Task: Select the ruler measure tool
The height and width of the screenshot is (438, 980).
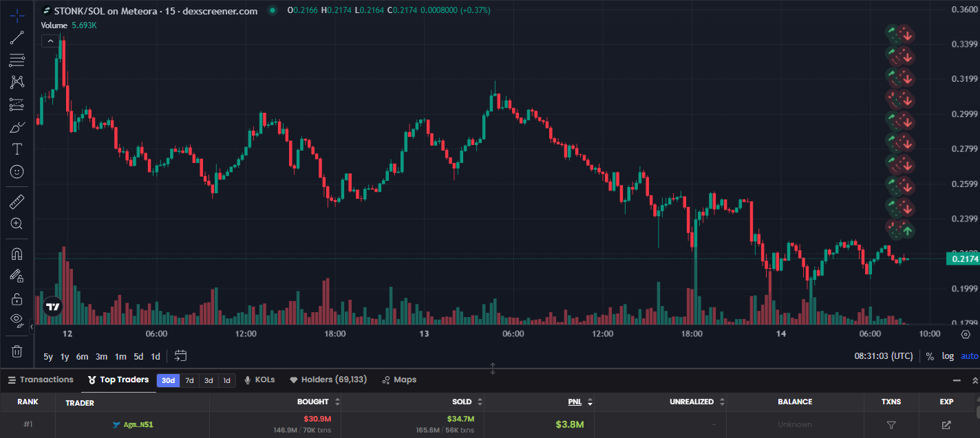Action: click(17, 201)
